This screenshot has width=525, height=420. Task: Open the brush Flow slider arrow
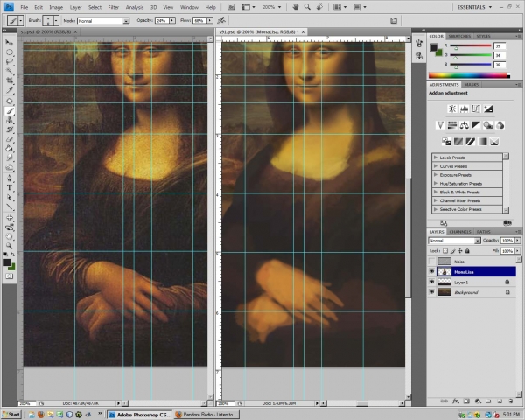pyautogui.click(x=210, y=21)
